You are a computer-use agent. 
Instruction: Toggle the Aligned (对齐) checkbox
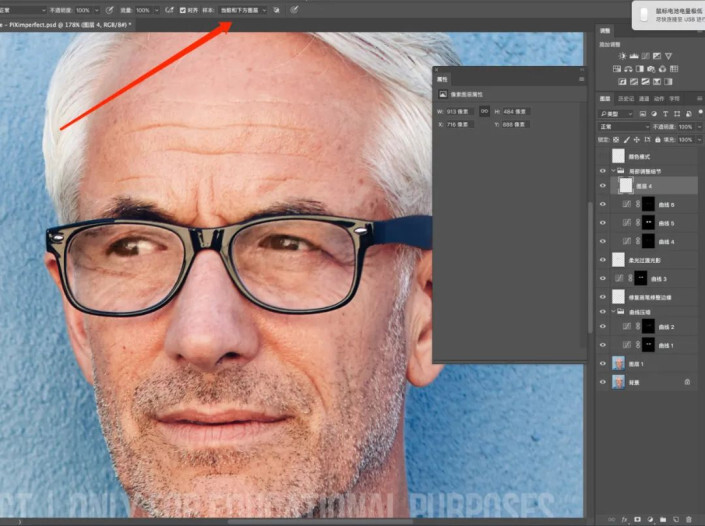(182, 9)
